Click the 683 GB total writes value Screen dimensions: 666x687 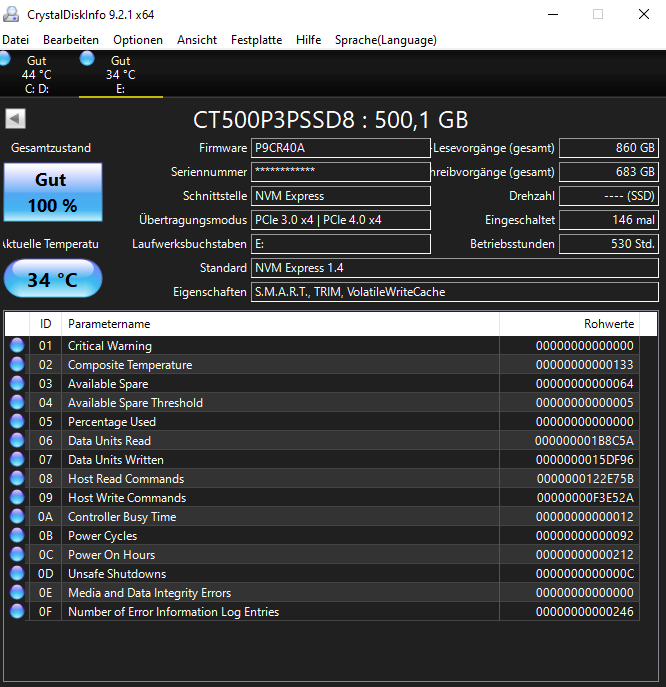(609, 172)
